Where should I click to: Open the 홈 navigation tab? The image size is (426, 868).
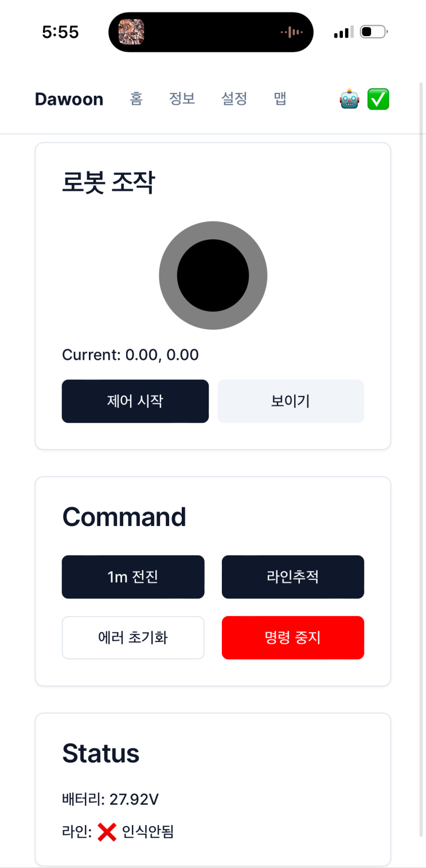coord(136,99)
